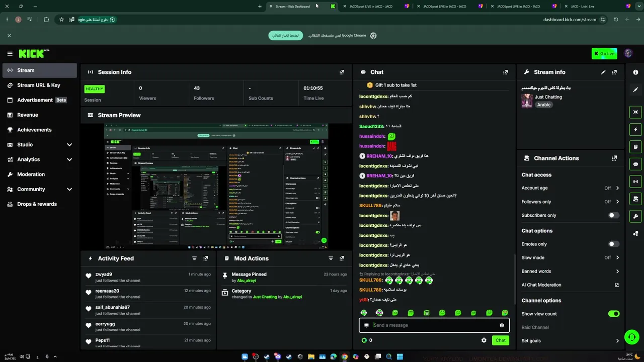
Task: Toggle Emotes only chat
Action: 613,244
